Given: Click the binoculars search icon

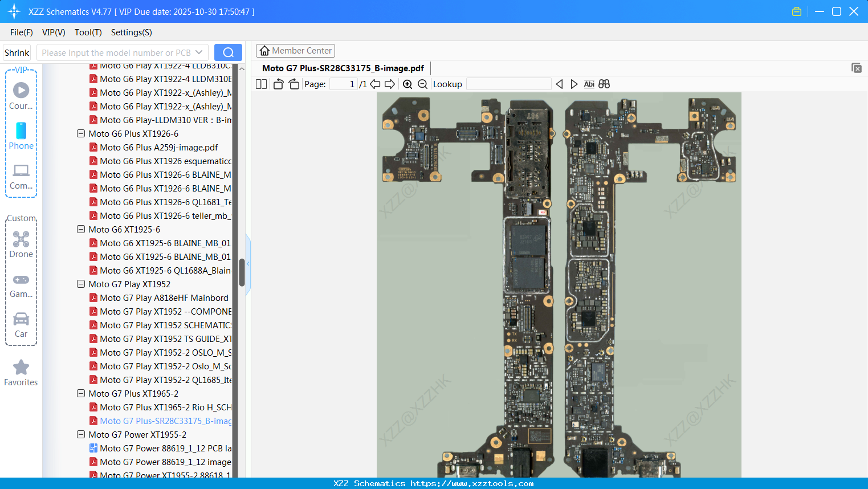Looking at the screenshot, I should (x=604, y=84).
